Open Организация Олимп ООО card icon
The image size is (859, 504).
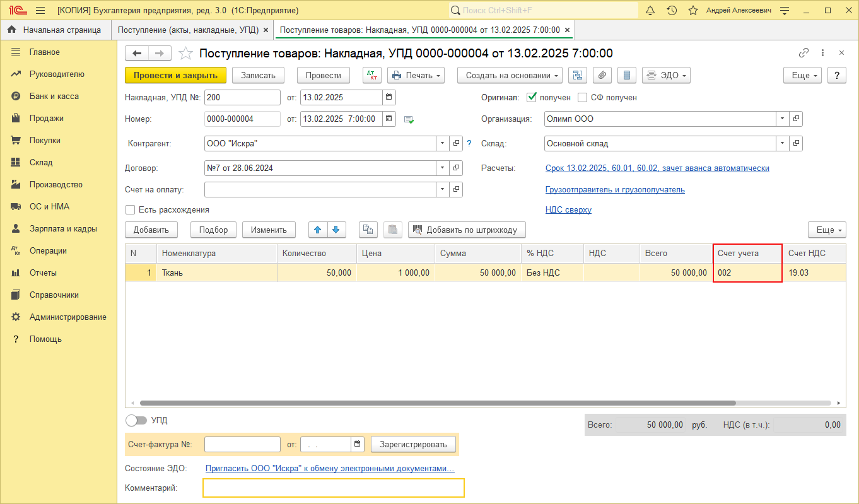(x=796, y=119)
